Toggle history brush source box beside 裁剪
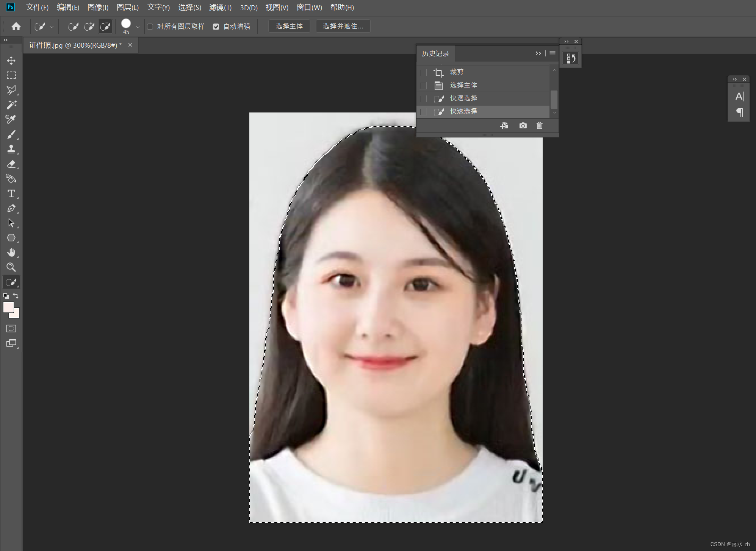The width and height of the screenshot is (756, 551). click(423, 72)
